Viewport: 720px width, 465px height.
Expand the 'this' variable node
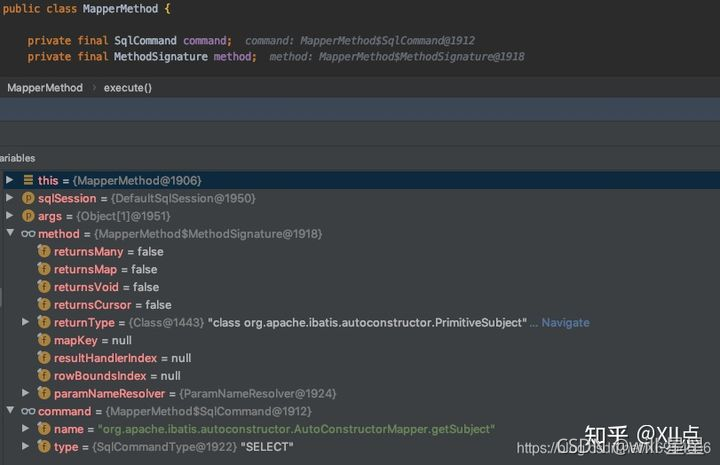(x=9, y=180)
